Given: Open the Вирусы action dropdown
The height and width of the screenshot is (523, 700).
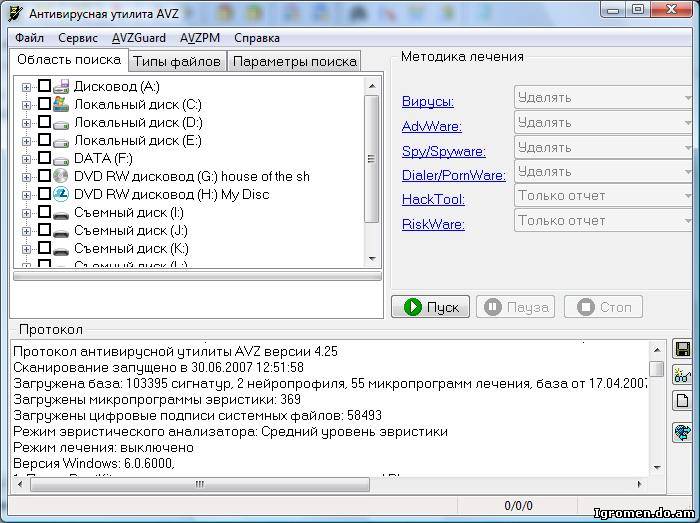Looking at the screenshot, I should click(604, 98).
